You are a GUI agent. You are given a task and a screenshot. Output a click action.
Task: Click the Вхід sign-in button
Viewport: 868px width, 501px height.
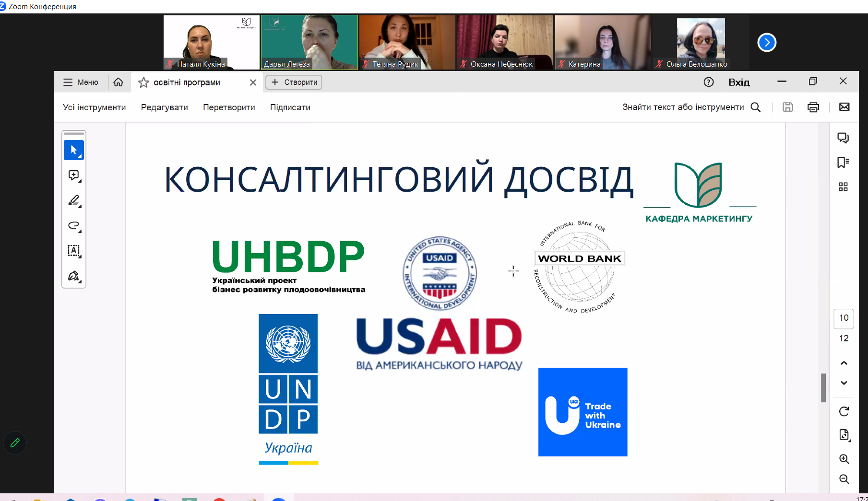[x=739, y=82]
